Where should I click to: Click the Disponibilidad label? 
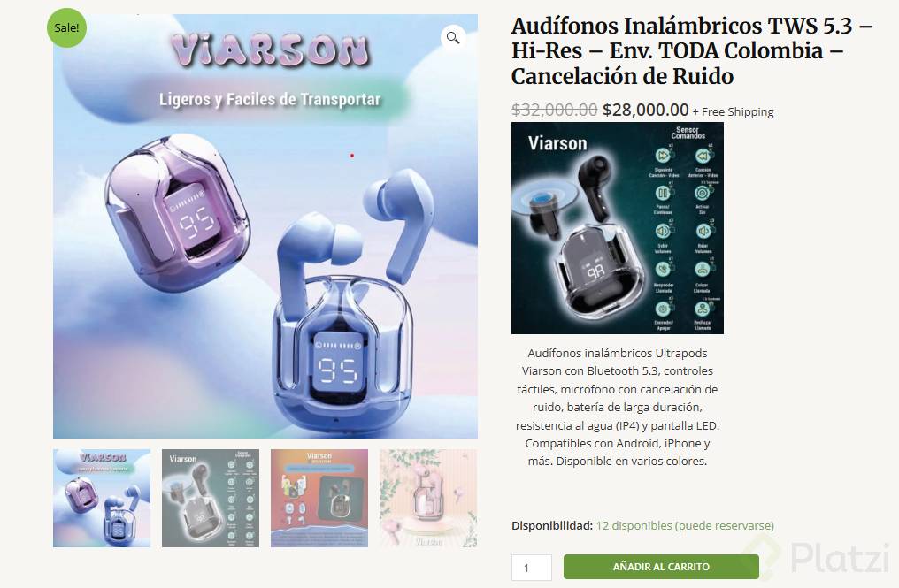click(x=552, y=525)
